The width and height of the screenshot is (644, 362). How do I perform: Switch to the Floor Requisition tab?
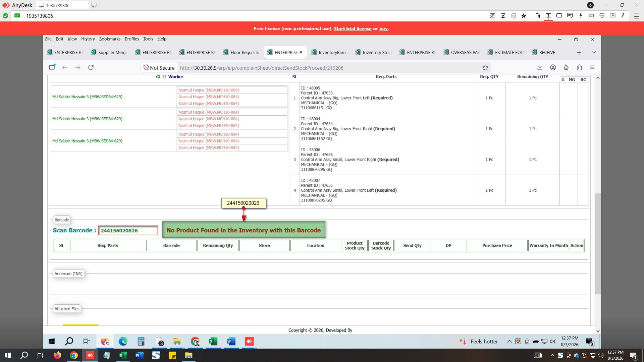tap(241, 52)
